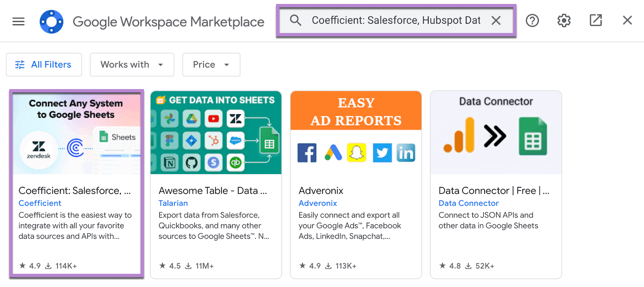Open the Coefficient: Salesforce app title
Image resolution: width=644 pixels, height=287 pixels.
pos(74,191)
